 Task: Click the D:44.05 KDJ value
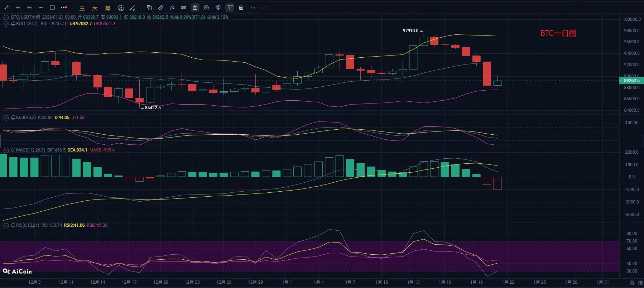point(62,117)
